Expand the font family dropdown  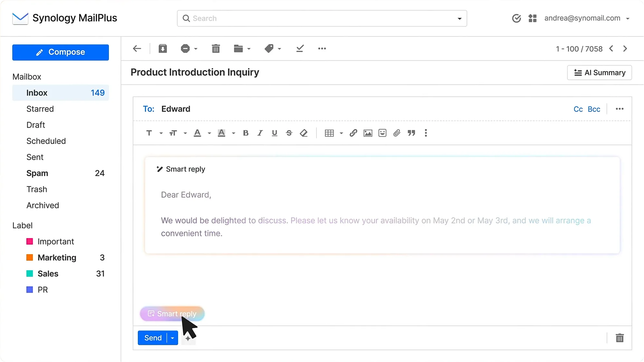tap(161, 133)
